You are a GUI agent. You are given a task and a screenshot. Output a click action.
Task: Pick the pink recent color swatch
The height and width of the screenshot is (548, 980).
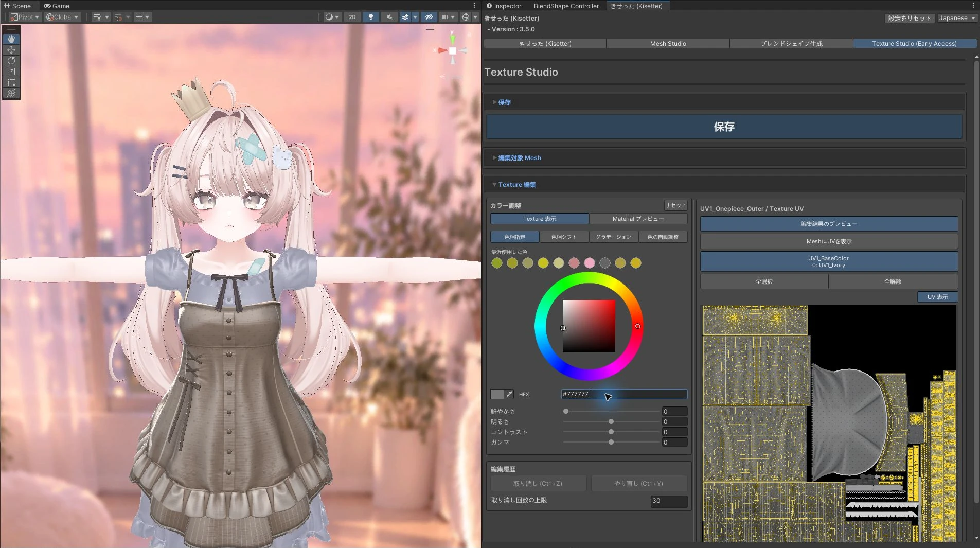[590, 263]
